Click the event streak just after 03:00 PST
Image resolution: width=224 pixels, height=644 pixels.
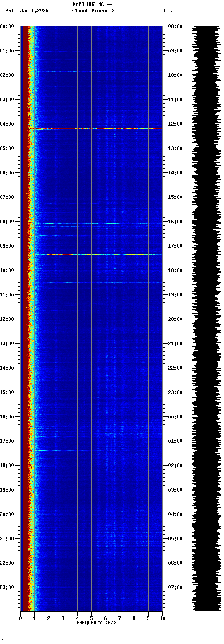click(x=99, y=101)
